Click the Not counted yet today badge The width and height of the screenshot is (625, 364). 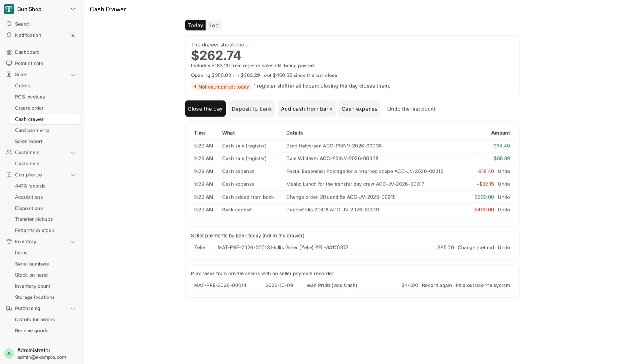221,87
